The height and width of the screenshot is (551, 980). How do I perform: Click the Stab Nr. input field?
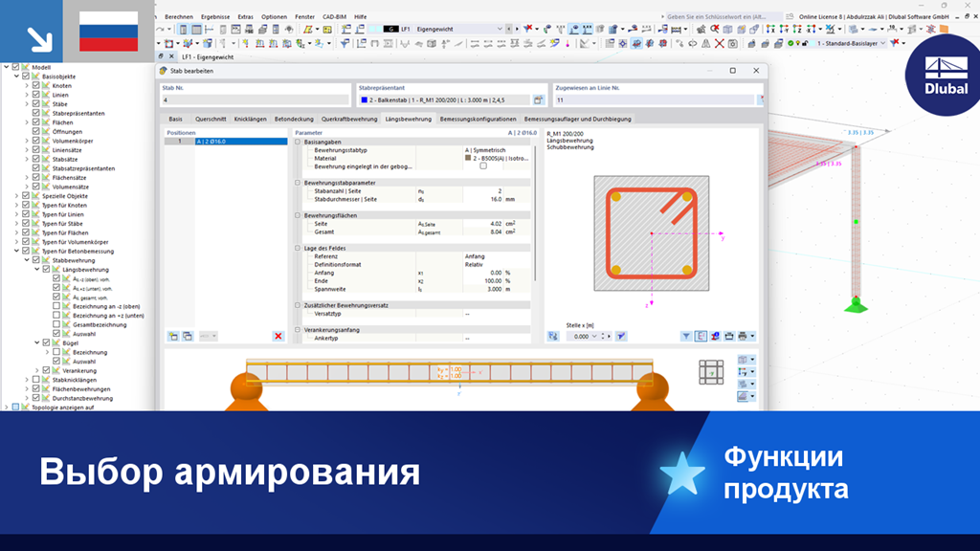click(255, 99)
